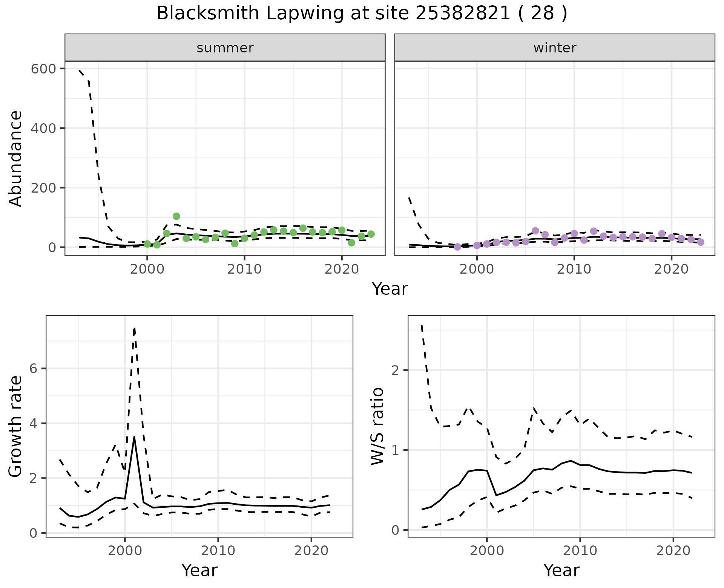Viewport: 724px width, 588px height.
Task: Click the first purple winter point at 1998
Action: coord(457,247)
